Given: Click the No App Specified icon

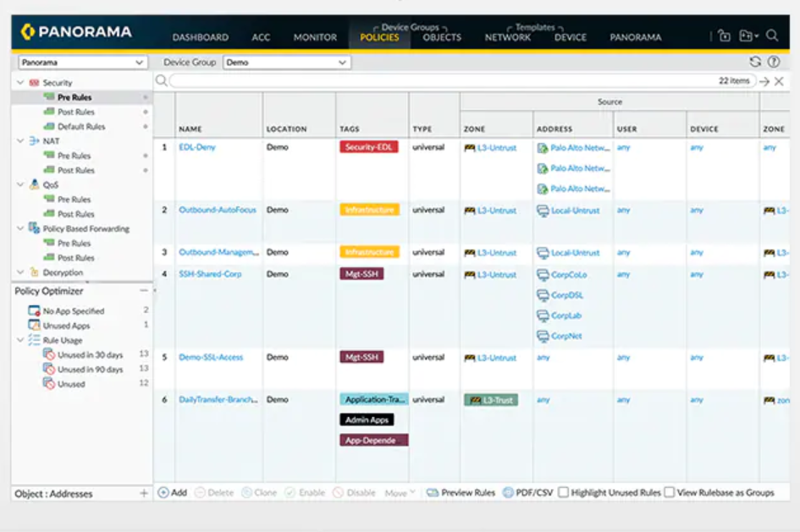Looking at the screenshot, I should (x=34, y=310).
